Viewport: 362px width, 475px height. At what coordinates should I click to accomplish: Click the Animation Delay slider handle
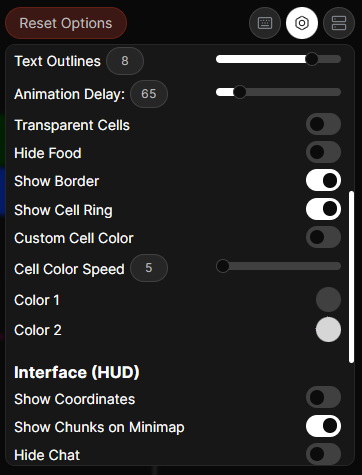(x=239, y=92)
